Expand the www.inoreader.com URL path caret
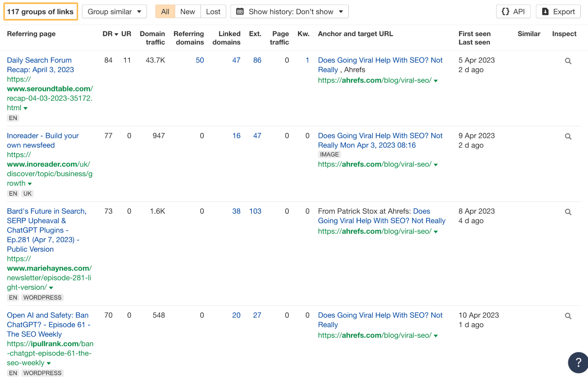The width and height of the screenshot is (588, 379). click(x=30, y=183)
